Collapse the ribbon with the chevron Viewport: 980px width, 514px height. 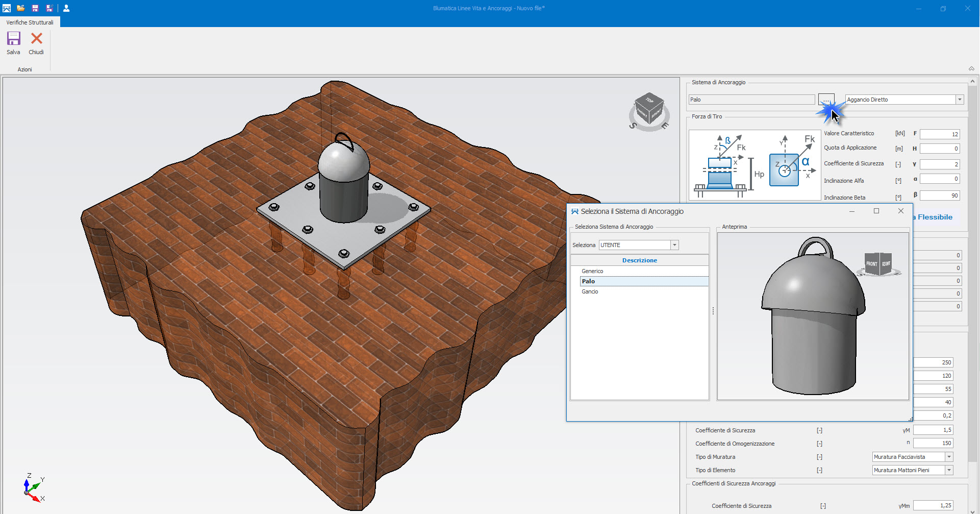pos(971,69)
